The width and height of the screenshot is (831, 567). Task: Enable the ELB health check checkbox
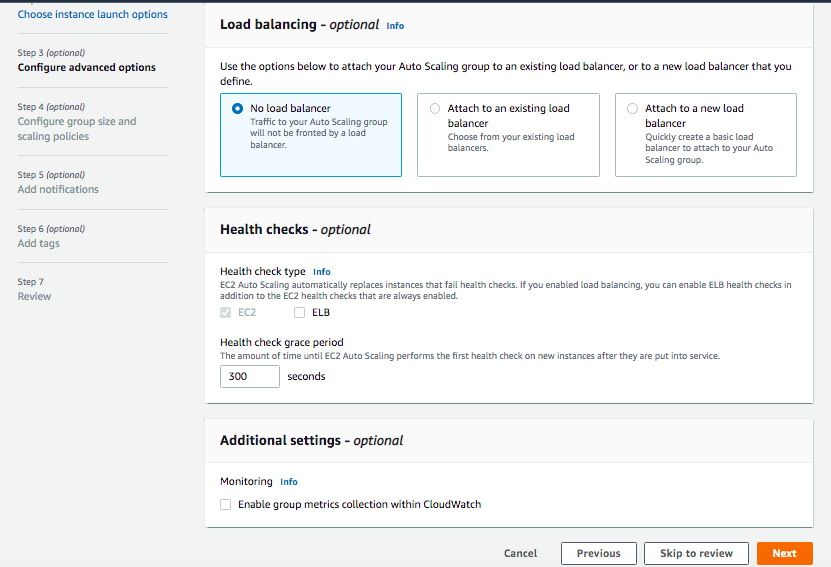299,312
